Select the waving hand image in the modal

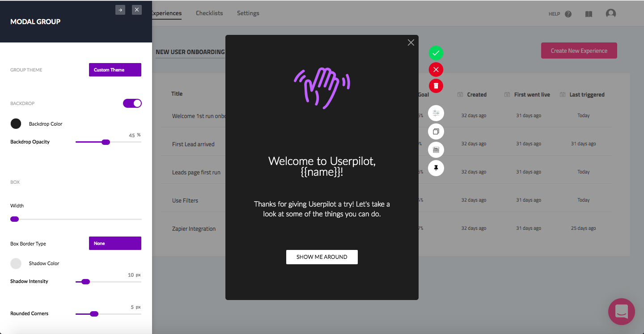[322, 88]
